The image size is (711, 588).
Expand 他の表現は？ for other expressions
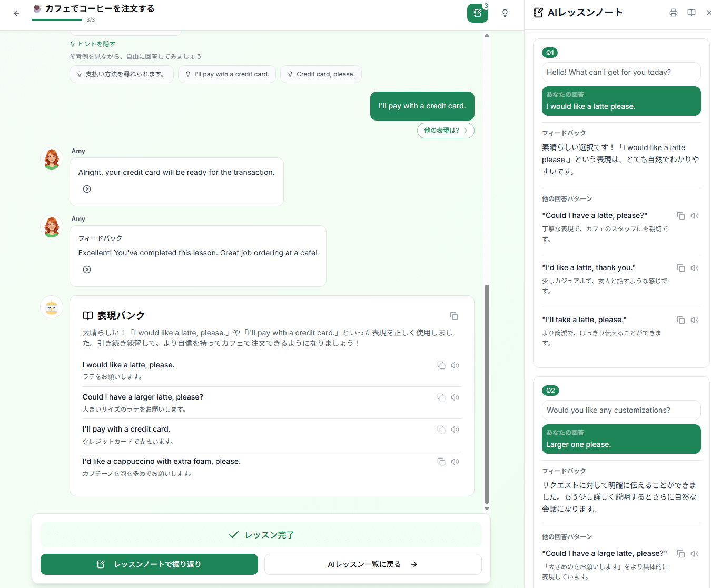point(446,131)
